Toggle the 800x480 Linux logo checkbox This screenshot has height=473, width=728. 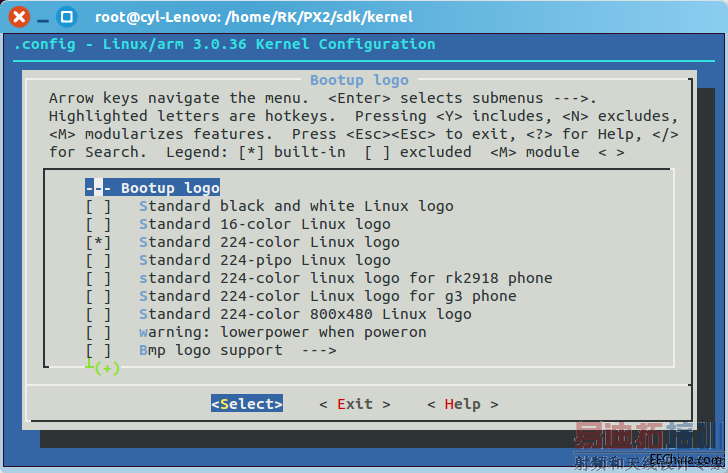98,314
